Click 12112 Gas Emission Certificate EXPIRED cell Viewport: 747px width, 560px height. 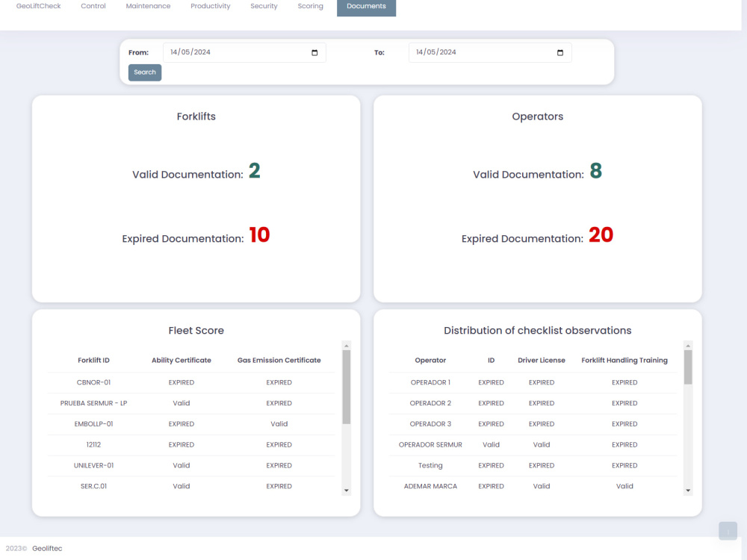(279, 445)
